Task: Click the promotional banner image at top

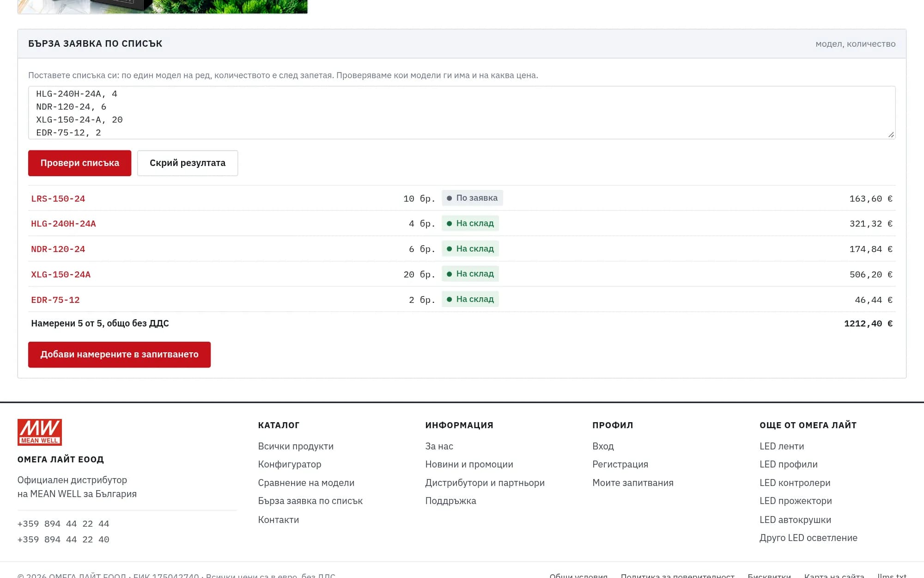Action: (163, 6)
